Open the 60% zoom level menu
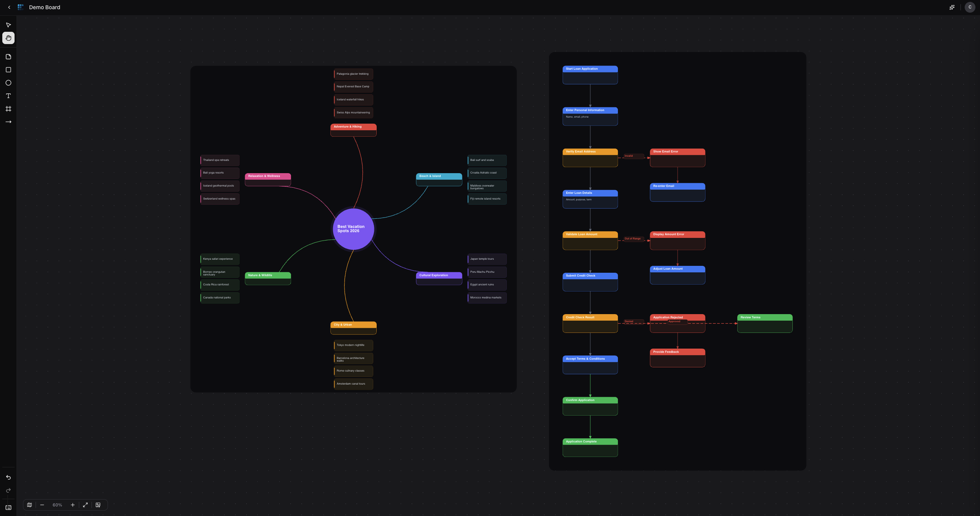The width and height of the screenshot is (980, 516). [x=57, y=505]
